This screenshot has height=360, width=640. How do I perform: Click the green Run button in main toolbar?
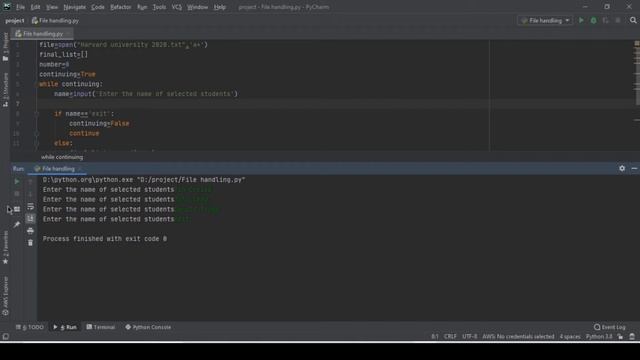581,20
